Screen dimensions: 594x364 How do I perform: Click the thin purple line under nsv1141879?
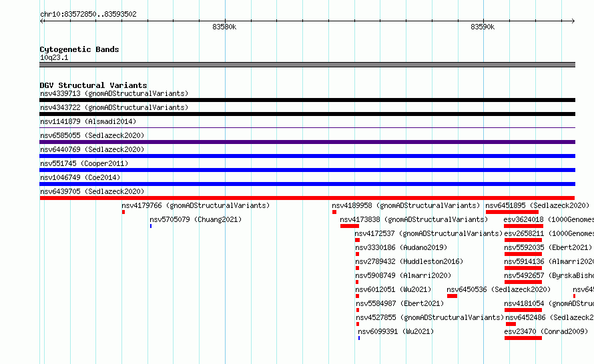pos(307,127)
